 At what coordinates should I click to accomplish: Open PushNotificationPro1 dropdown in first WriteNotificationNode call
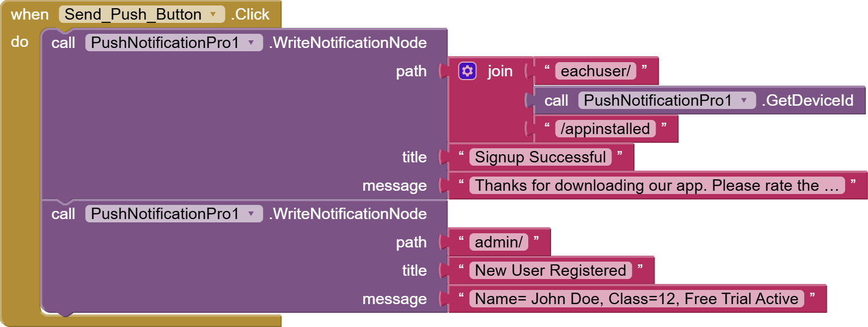click(251, 43)
